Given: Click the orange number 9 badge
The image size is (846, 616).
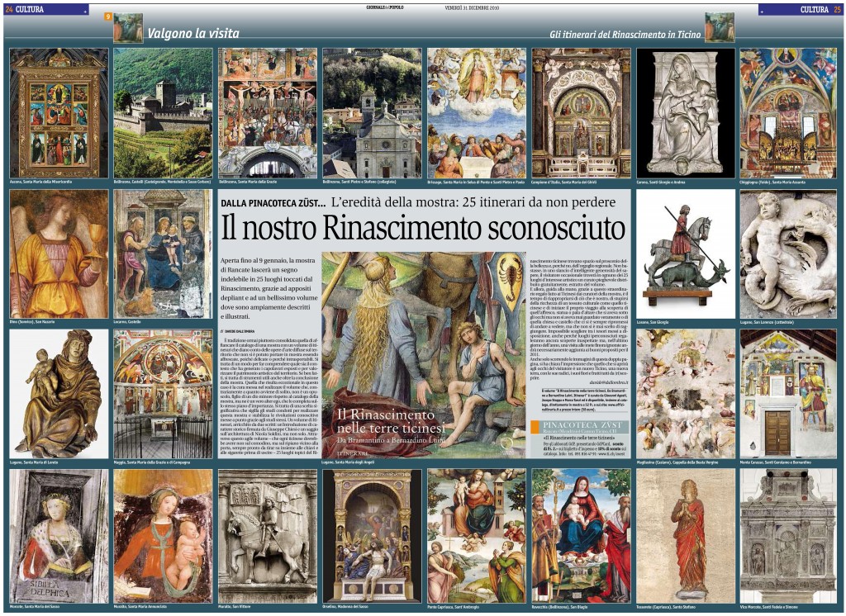Looking at the screenshot, I should click(108, 17).
